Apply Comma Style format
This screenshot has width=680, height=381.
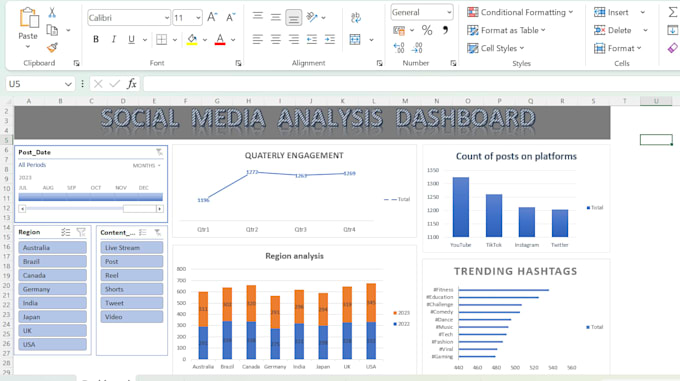[x=445, y=30]
